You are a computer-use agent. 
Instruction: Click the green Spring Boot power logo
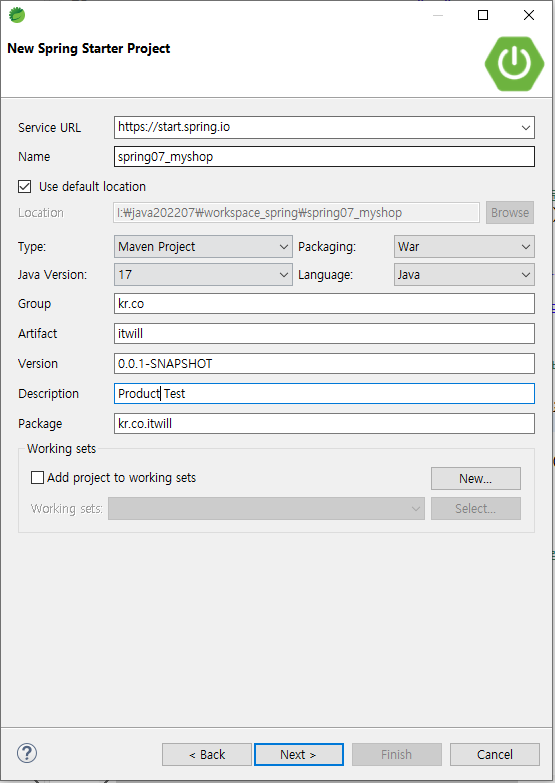pos(514,63)
